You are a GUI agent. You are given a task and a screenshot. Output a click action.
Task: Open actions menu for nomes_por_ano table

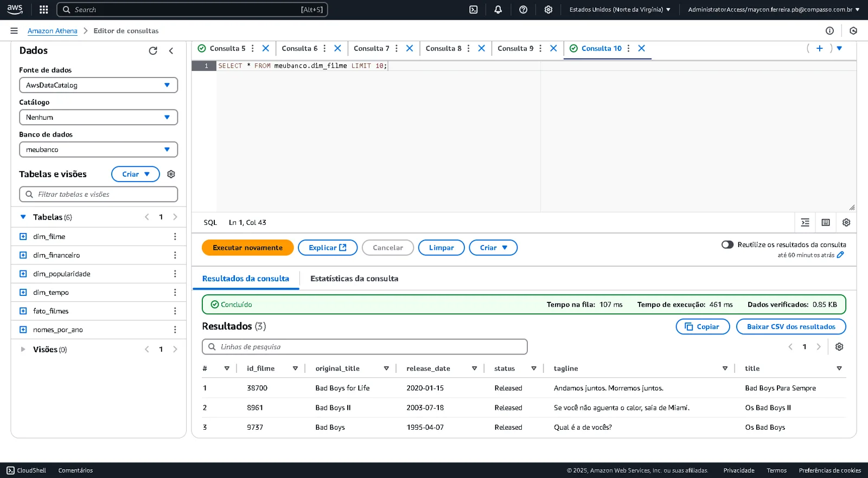coord(175,330)
